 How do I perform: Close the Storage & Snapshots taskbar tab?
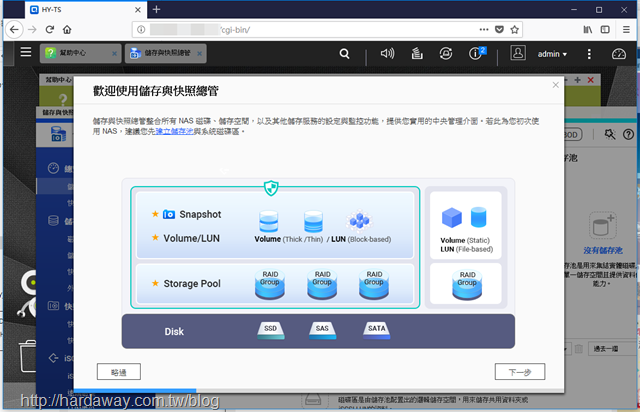pyautogui.click(x=200, y=53)
